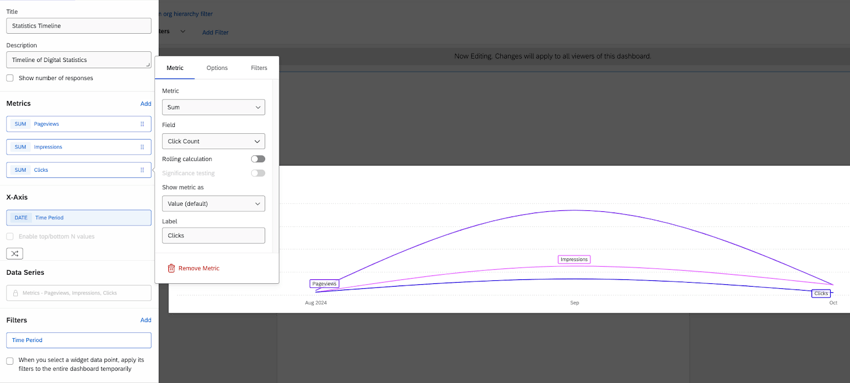Select the SUM Impressions metric row
The height and width of the screenshot is (383, 850).
point(79,147)
